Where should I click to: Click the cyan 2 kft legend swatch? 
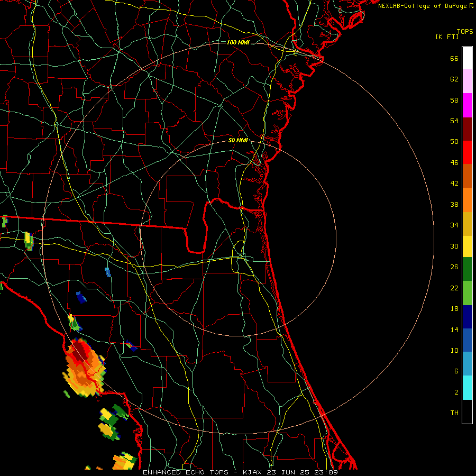click(x=467, y=388)
